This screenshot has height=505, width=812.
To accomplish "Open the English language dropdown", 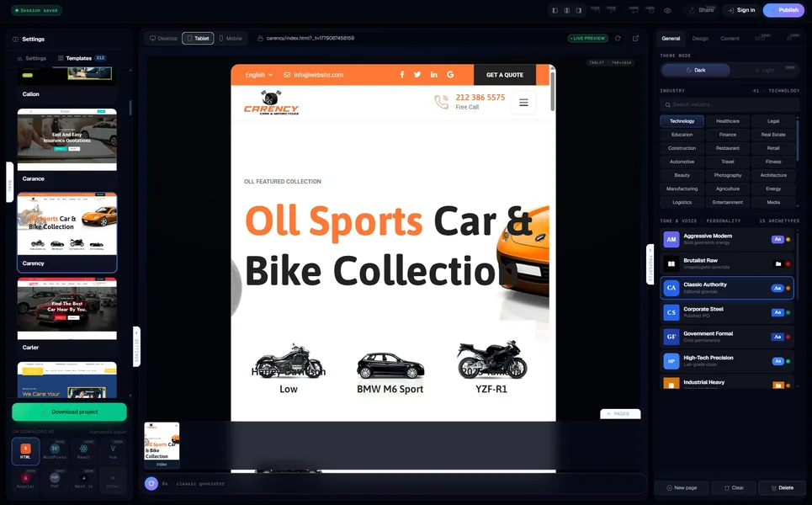I will point(259,75).
